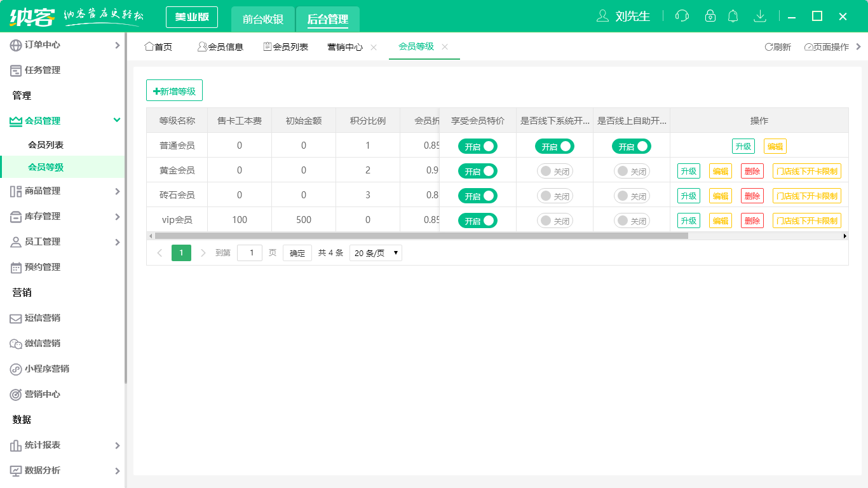Image resolution: width=868 pixels, height=488 pixels.
Task: Click the lock screen icon
Action: pyautogui.click(x=710, y=16)
